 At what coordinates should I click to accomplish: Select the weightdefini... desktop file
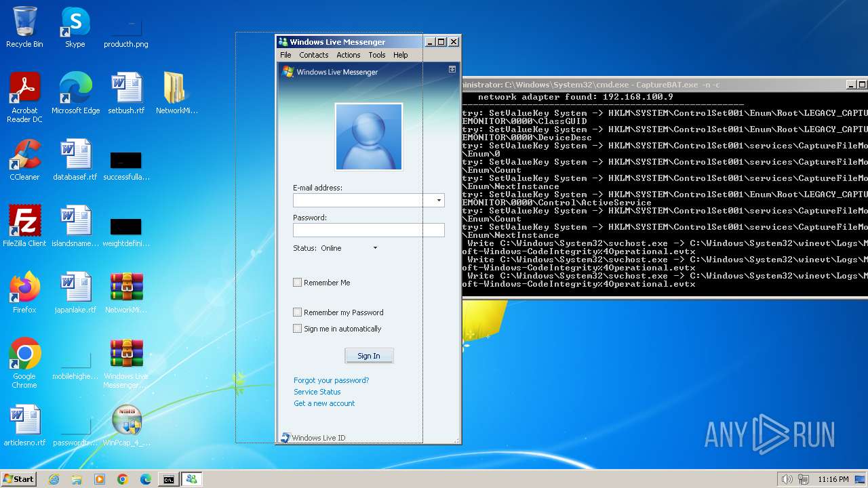point(126,232)
